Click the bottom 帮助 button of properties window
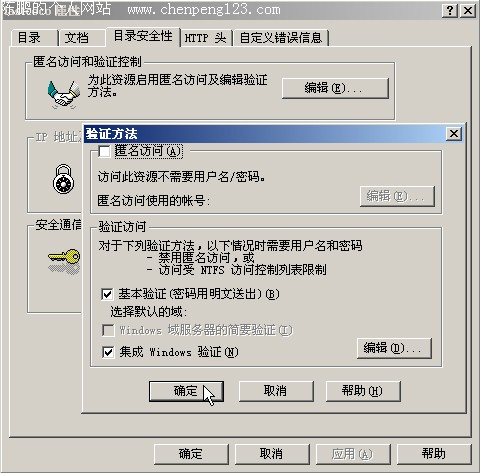 click(434, 454)
